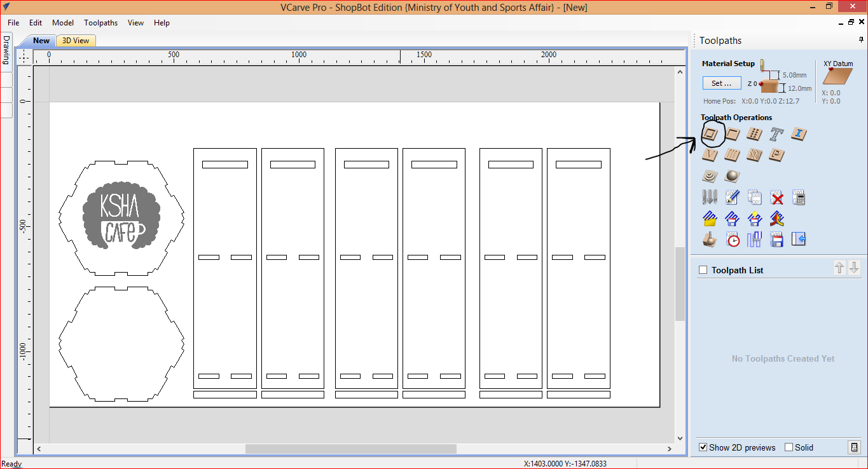Click the X:1403.0000 Y:-1347.0833 coordinate readout
This screenshot has width=868, height=469.
click(x=565, y=464)
